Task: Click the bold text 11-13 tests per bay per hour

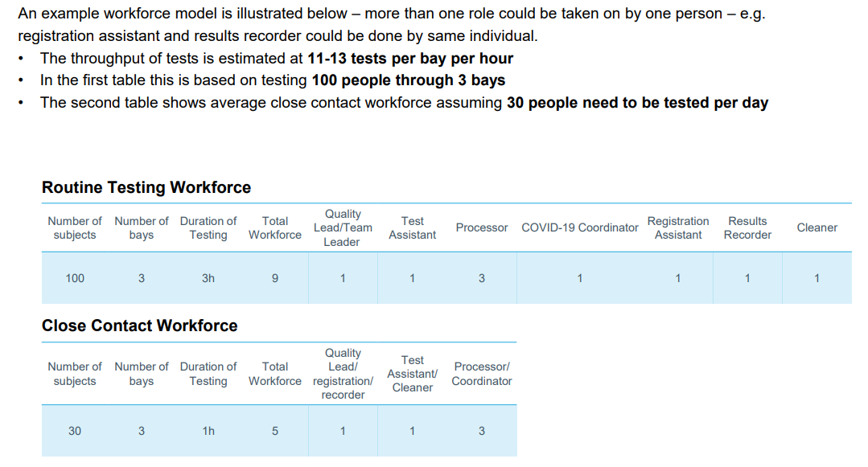Action: (x=410, y=59)
